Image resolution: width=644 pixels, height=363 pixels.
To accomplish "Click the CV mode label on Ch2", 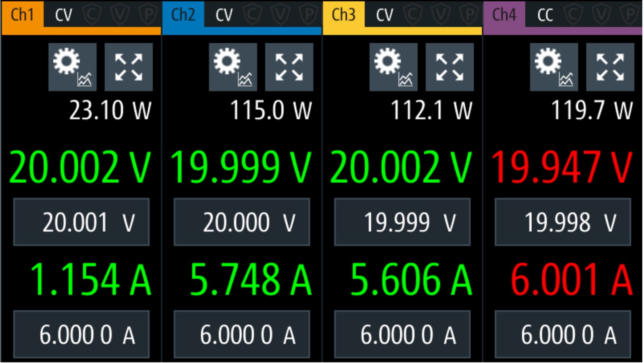I will pyautogui.click(x=224, y=15).
